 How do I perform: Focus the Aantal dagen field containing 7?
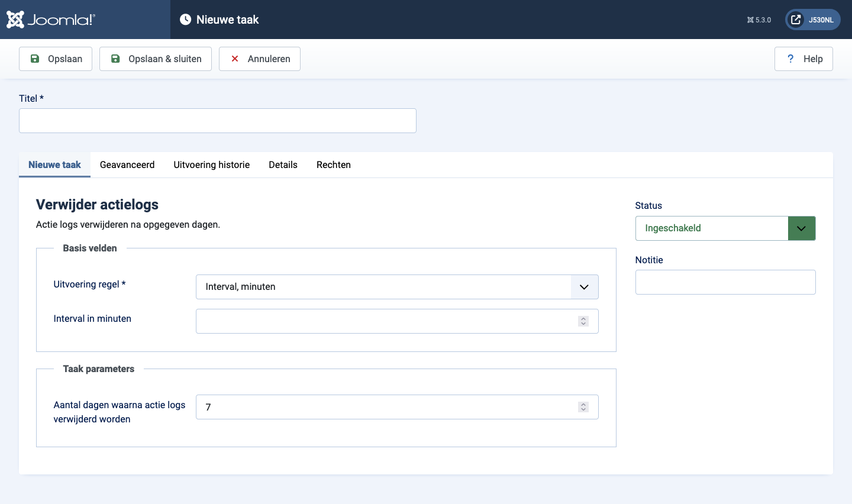click(x=397, y=407)
